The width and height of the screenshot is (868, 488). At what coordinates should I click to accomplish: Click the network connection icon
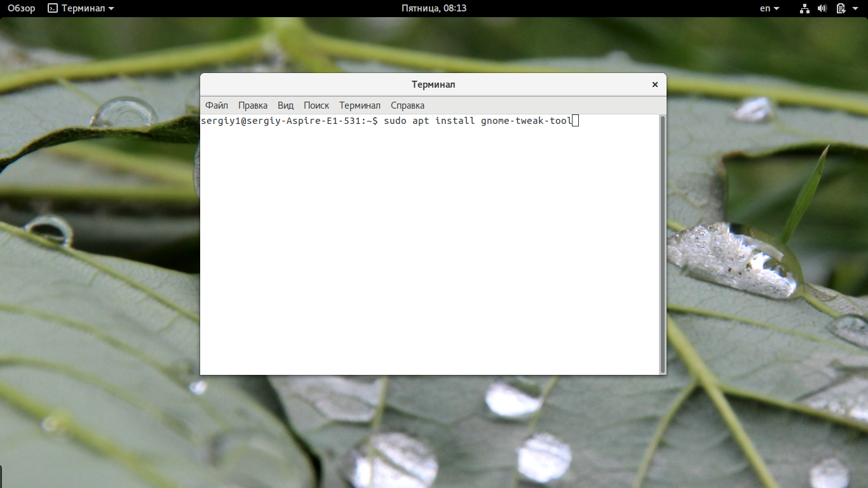pyautogui.click(x=804, y=8)
